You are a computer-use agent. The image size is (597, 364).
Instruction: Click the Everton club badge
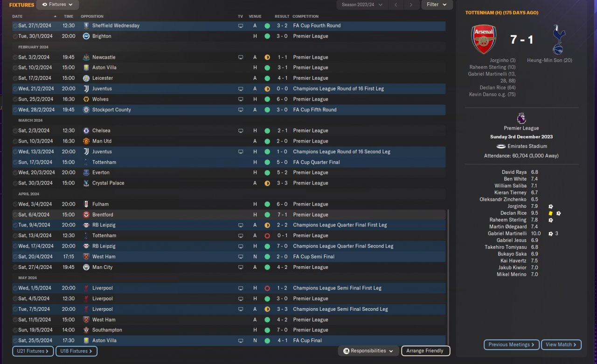(86, 173)
